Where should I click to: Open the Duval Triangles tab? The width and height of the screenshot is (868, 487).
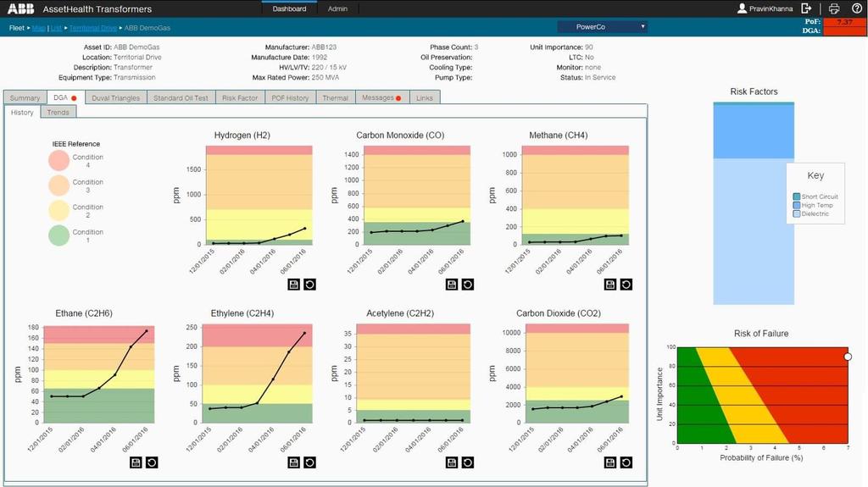115,98
